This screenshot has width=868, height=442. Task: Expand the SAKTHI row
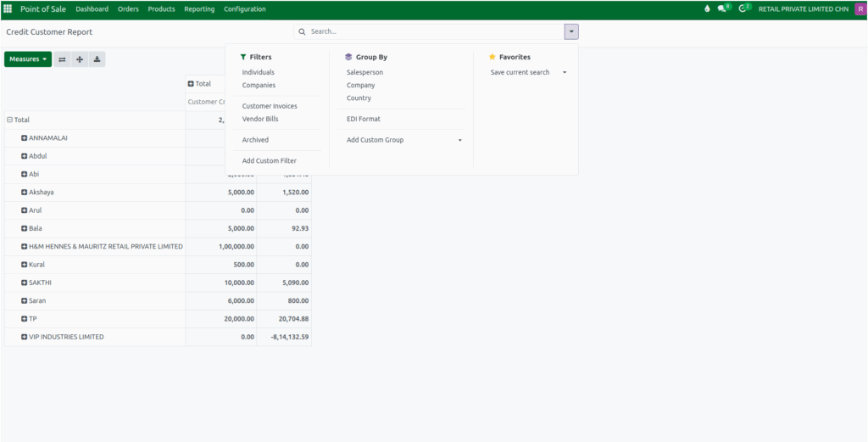coord(25,283)
